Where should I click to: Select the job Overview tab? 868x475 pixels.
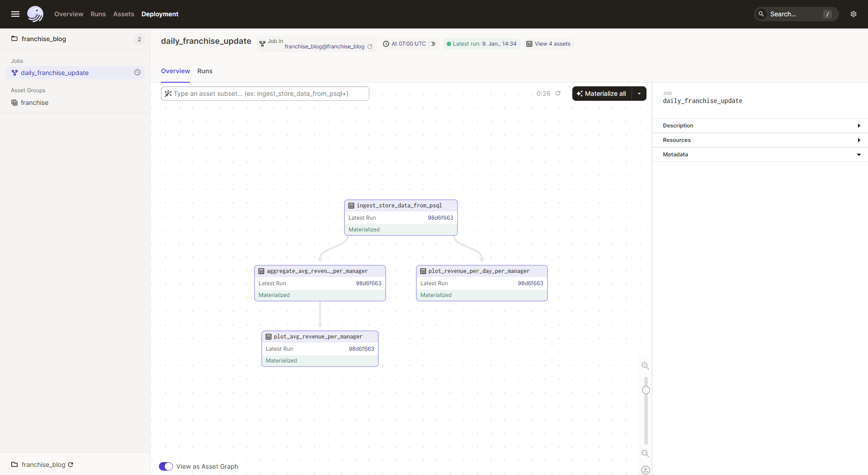tap(175, 71)
